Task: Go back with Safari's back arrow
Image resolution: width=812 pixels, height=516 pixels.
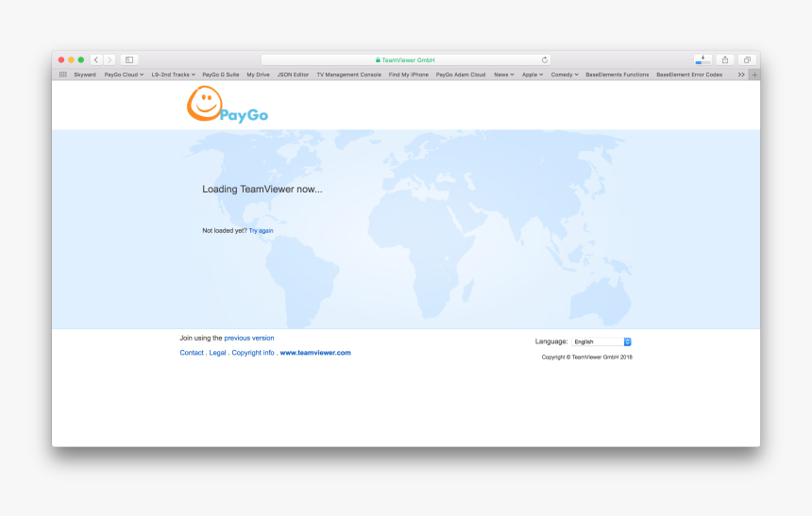Action: pyautogui.click(x=96, y=60)
